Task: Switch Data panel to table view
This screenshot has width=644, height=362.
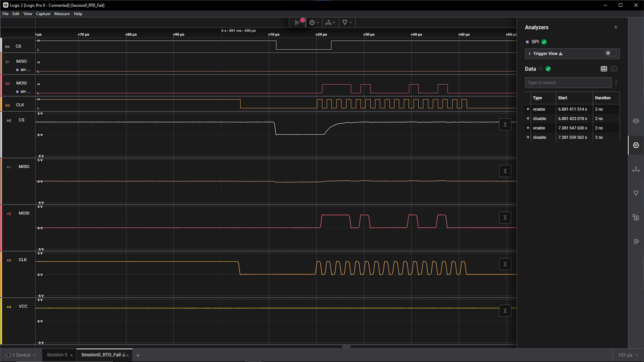Action: click(x=604, y=69)
